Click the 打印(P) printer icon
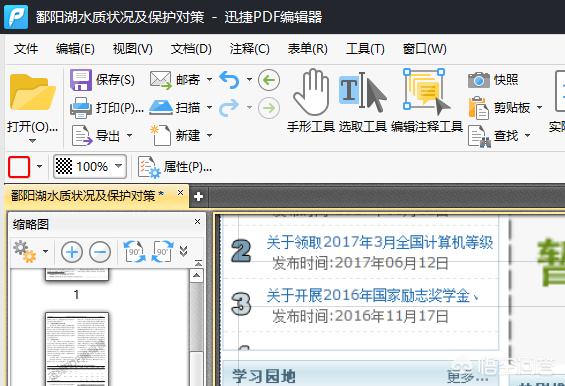Viewport: 565px width, 386px height. (81, 107)
